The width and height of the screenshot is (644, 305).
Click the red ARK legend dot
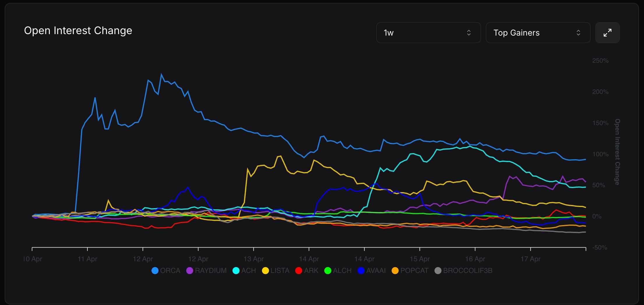tap(299, 271)
